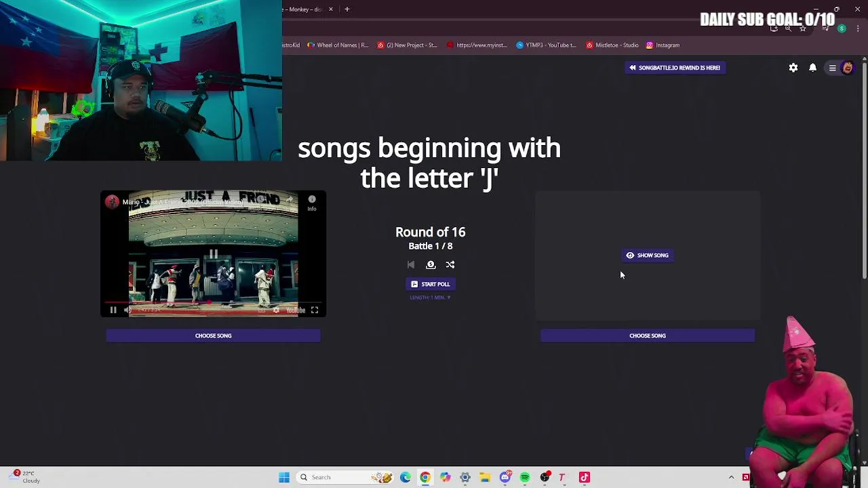The height and width of the screenshot is (488, 868).
Task: Open the weather widget showing Cloudy
Action: tap(26, 476)
